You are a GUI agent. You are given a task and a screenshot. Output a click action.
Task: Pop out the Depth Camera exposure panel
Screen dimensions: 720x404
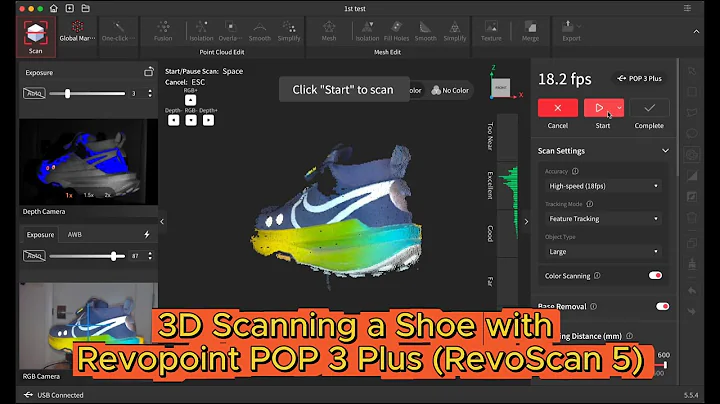pyautogui.click(x=148, y=72)
